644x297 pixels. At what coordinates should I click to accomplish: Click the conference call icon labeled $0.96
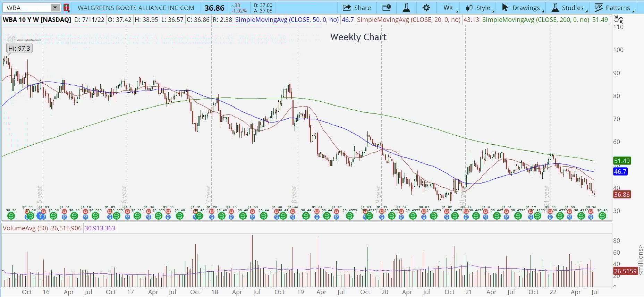tap(591, 211)
